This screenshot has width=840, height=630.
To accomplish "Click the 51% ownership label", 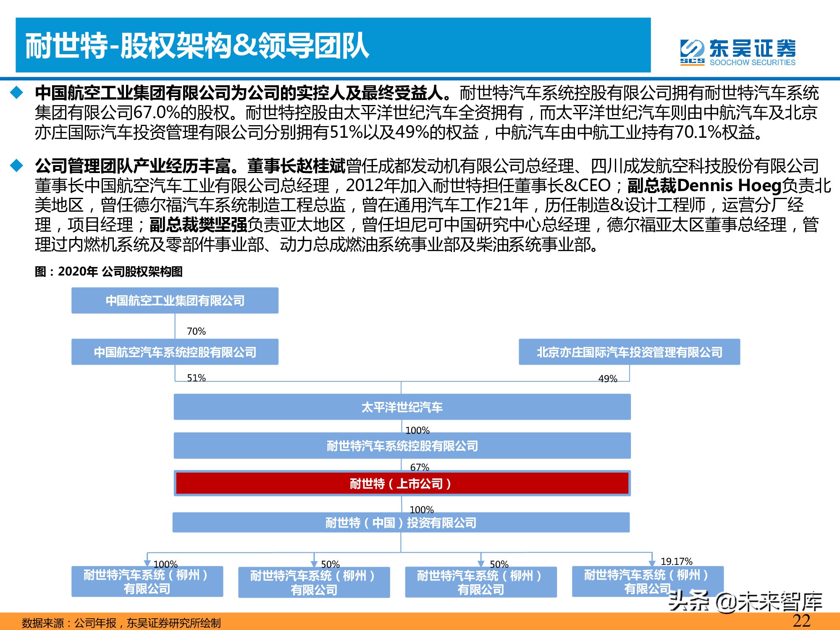I will 196,378.
